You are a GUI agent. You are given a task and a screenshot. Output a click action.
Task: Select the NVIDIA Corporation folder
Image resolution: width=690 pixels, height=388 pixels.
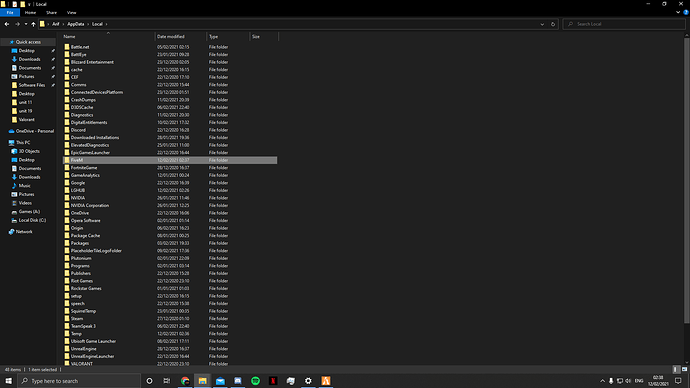pyautogui.click(x=90, y=205)
